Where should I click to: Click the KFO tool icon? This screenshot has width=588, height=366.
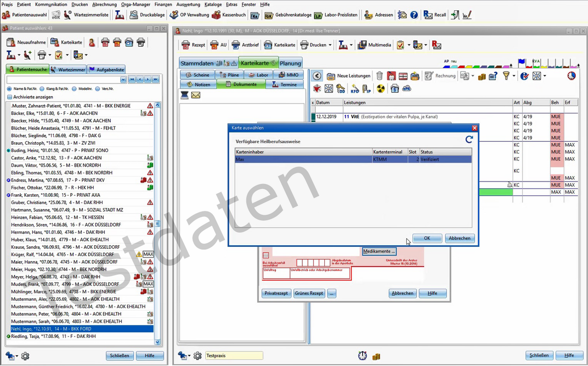(355, 89)
